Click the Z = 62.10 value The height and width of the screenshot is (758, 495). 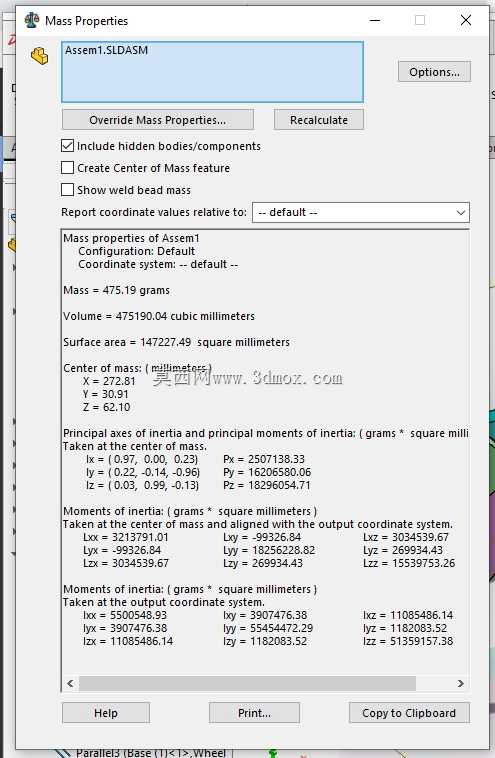106,407
